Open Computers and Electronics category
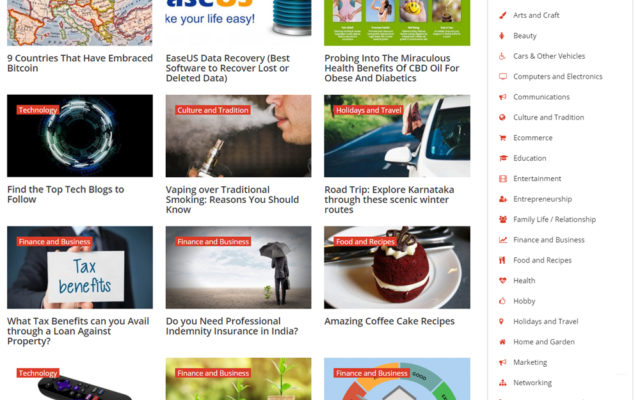This screenshot has width=640, height=400. click(558, 77)
